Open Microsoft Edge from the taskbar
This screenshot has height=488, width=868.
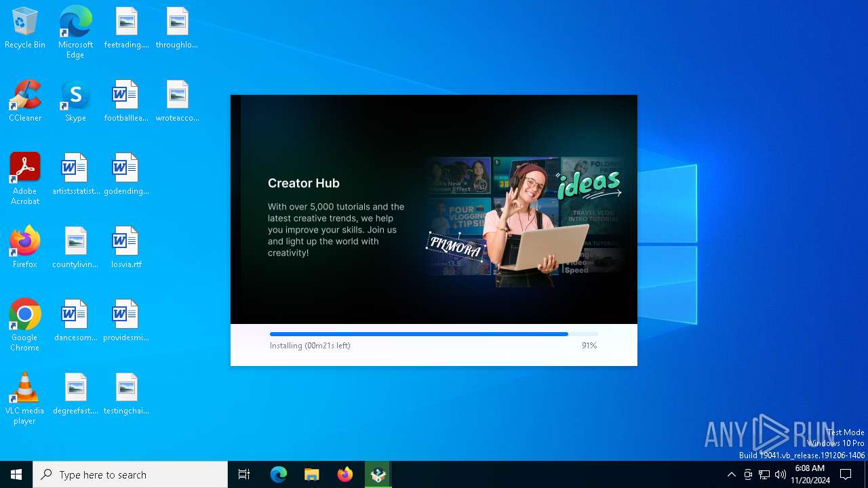[279, 474]
